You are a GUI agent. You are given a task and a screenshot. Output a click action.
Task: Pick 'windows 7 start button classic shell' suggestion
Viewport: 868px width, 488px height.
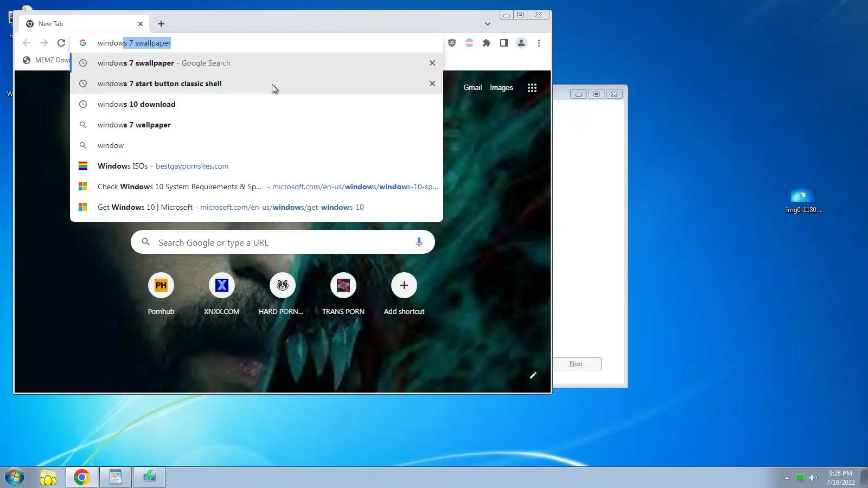[257, 84]
